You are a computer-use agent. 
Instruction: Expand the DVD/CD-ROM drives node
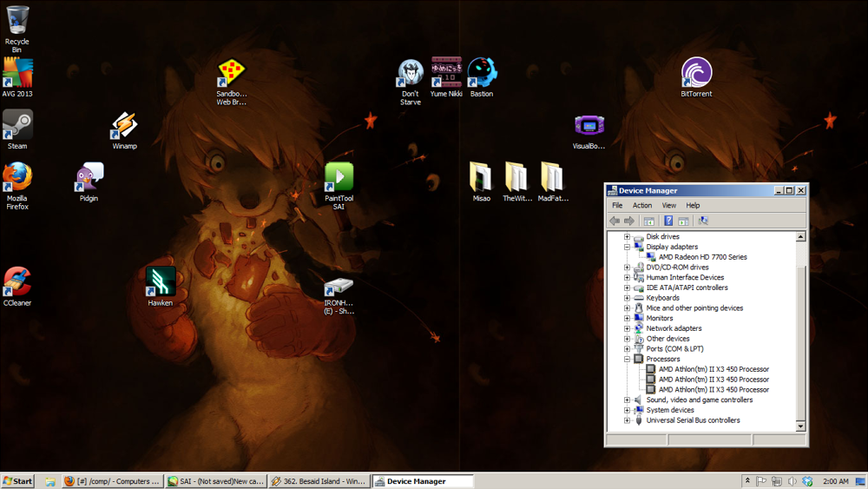click(x=628, y=268)
